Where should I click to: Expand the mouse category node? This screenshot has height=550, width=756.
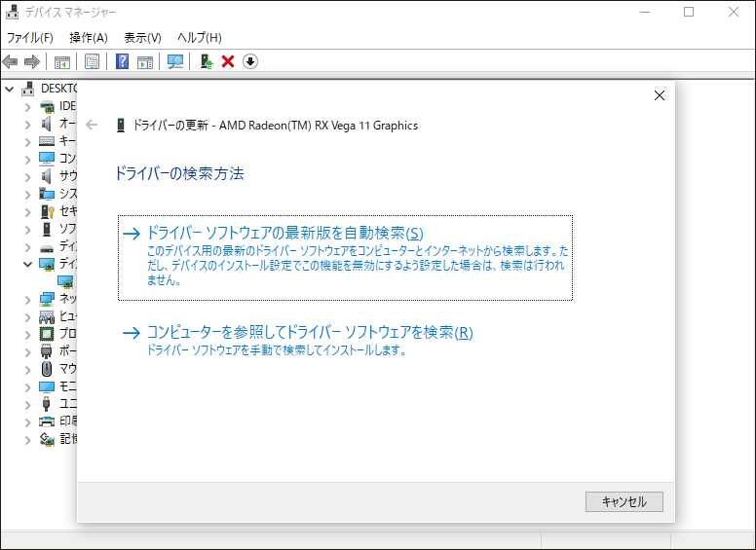click(x=28, y=370)
